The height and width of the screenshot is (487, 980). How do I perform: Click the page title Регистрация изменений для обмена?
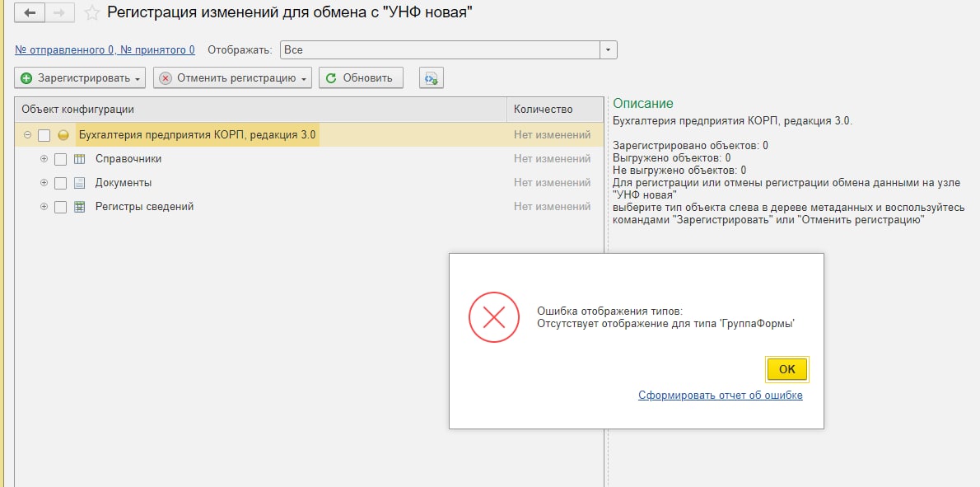point(289,12)
